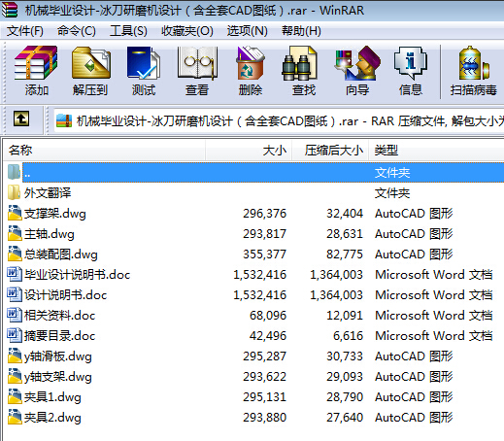Select the file name 夹具1.dwg
The height and width of the screenshot is (441, 504).
point(52,397)
